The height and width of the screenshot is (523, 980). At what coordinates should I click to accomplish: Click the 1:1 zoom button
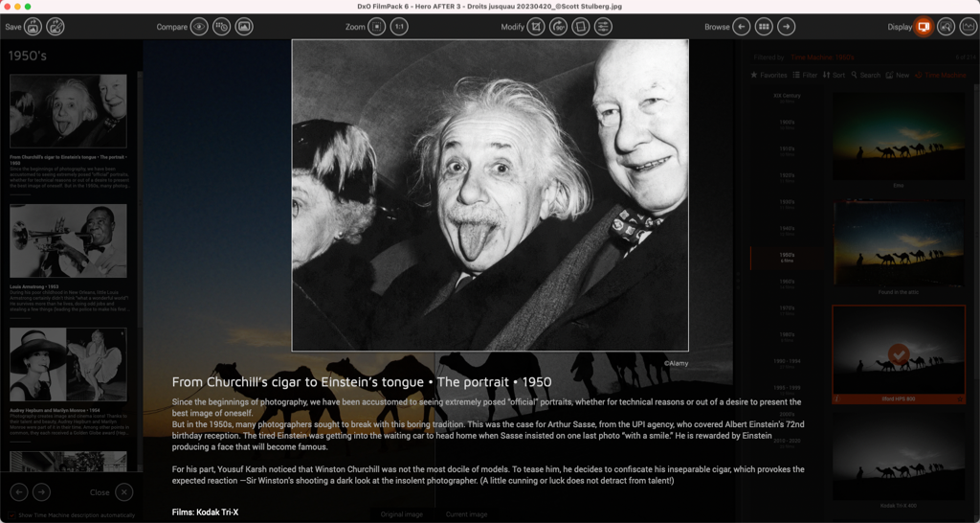pos(399,27)
